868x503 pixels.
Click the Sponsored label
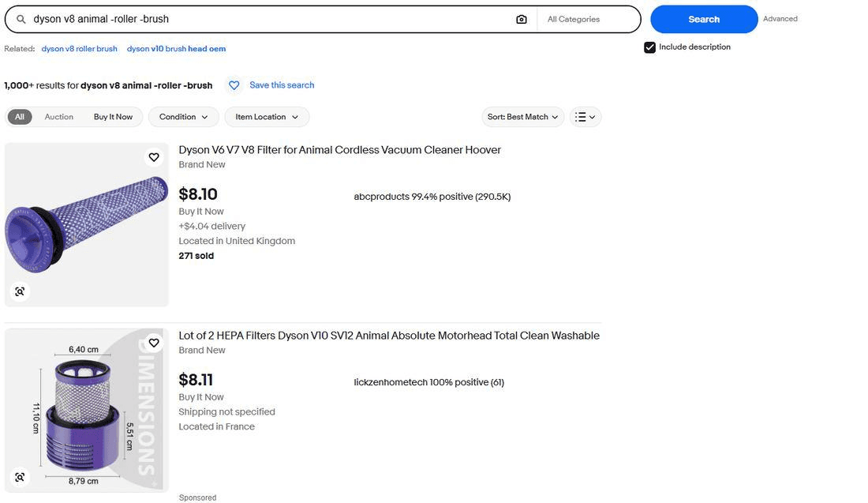[x=197, y=497]
